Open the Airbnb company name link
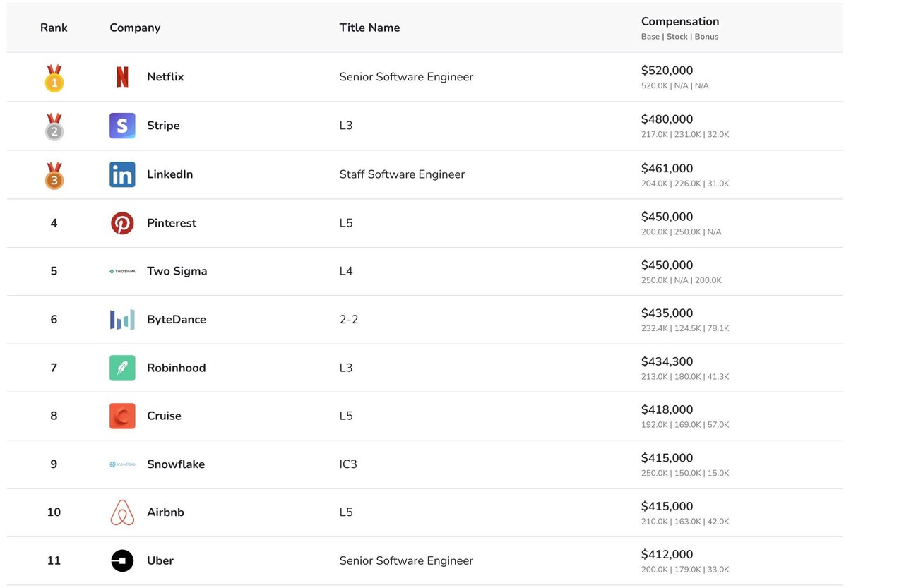This screenshot has width=904, height=588. point(165,512)
